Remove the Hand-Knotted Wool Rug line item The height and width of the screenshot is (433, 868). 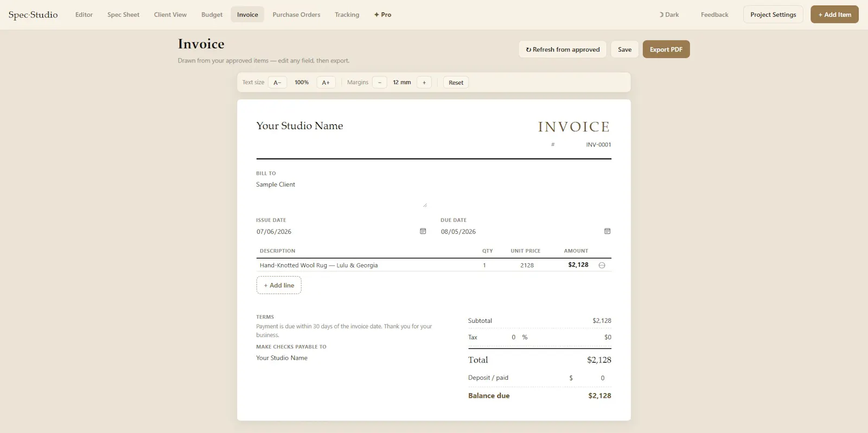coord(602,265)
